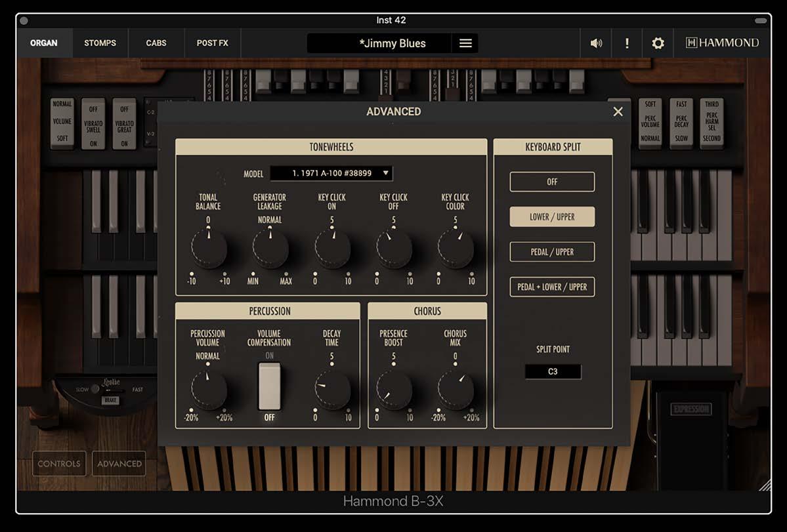Screen dimensions: 787x532
Task: Click the Tonal Balance knob
Action: [208, 248]
